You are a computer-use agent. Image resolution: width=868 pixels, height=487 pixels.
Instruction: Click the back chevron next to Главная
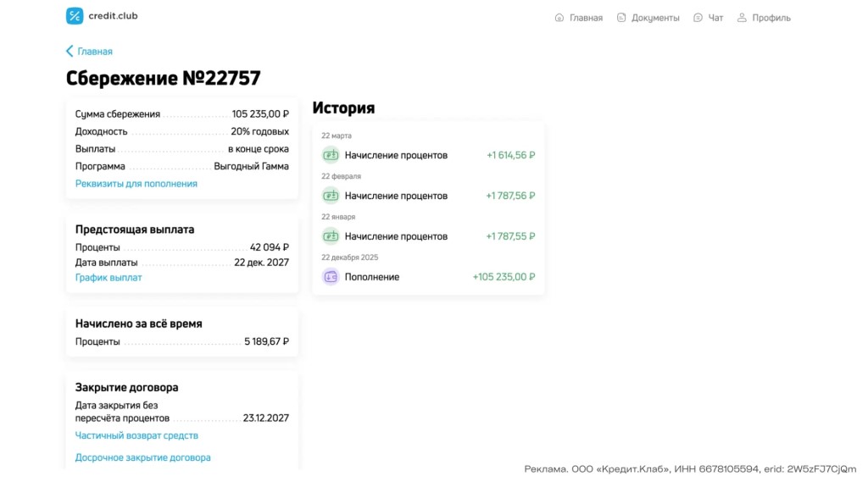coord(70,52)
